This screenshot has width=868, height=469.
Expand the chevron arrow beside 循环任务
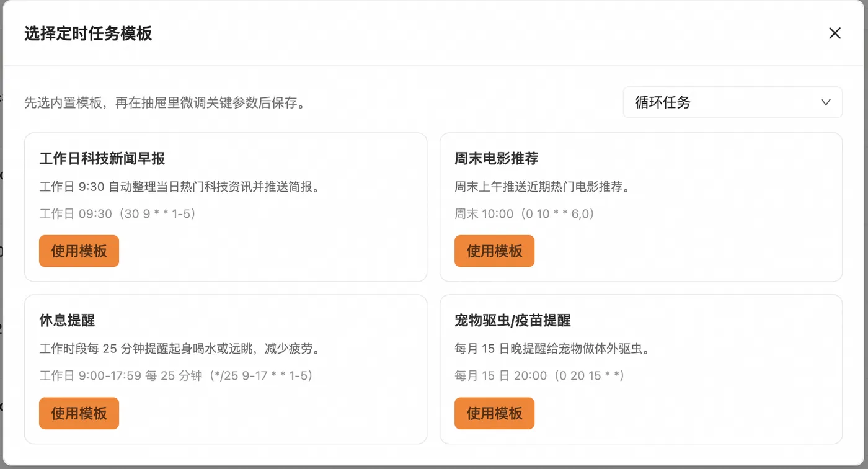tap(825, 102)
